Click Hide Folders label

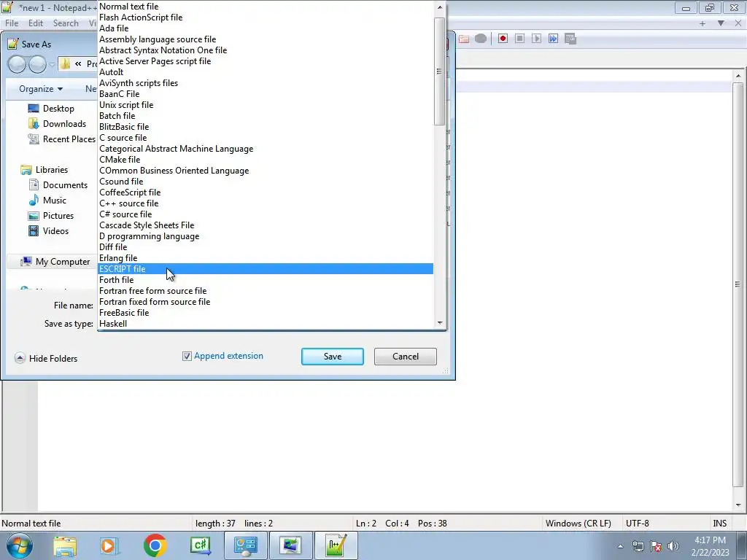pyautogui.click(x=53, y=359)
